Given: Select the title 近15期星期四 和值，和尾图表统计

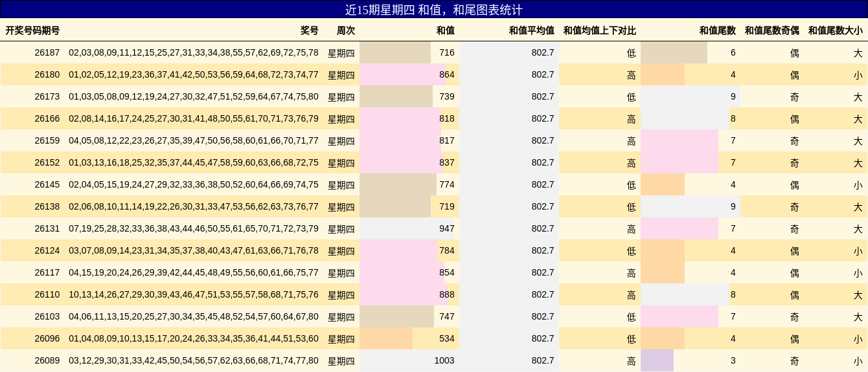Looking at the screenshot, I should pyautogui.click(x=434, y=10).
